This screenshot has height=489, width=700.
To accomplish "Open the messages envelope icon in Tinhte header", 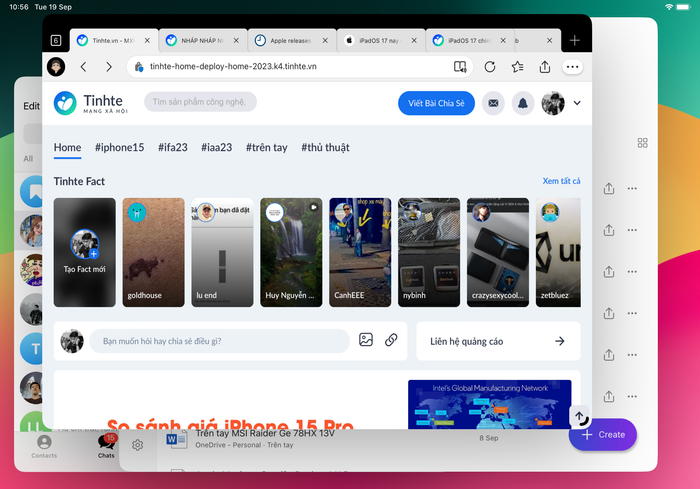I will click(x=493, y=103).
